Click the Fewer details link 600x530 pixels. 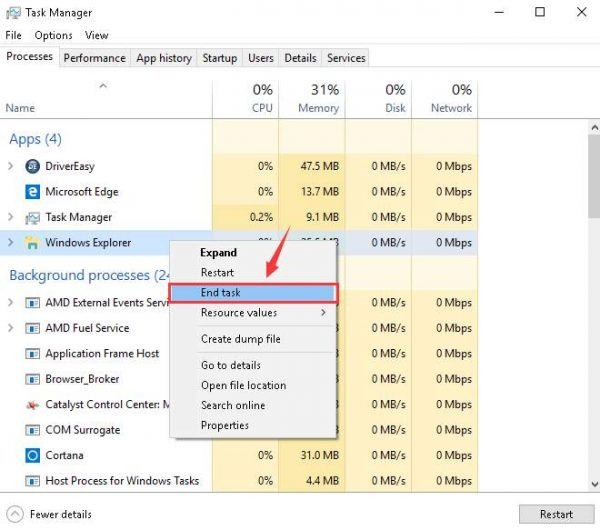[61, 514]
